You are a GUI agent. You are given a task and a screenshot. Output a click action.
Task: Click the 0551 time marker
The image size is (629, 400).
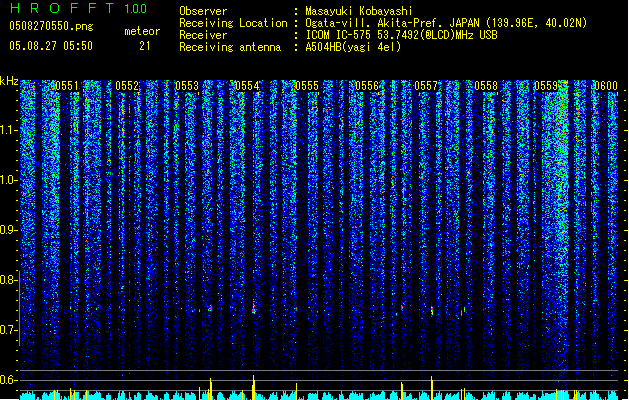point(67,86)
